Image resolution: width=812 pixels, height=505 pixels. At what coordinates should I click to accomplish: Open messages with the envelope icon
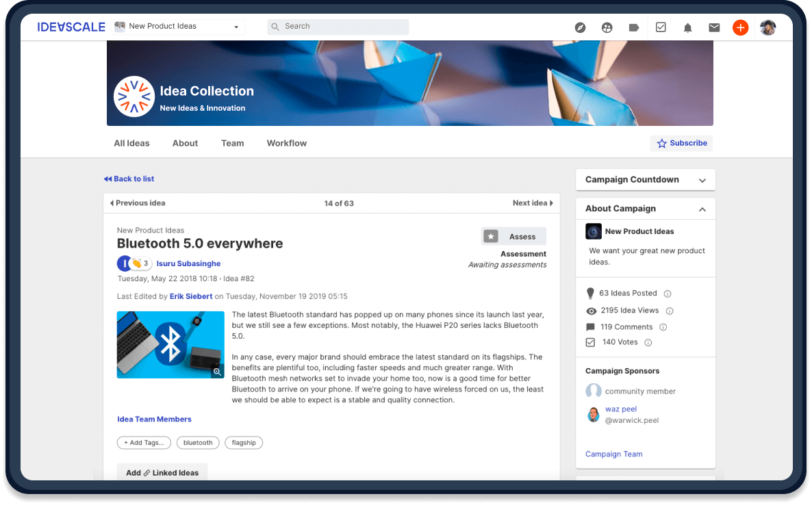[714, 27]
